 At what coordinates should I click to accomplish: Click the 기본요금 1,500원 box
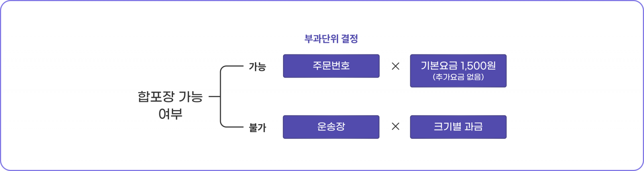click(458, 71)
